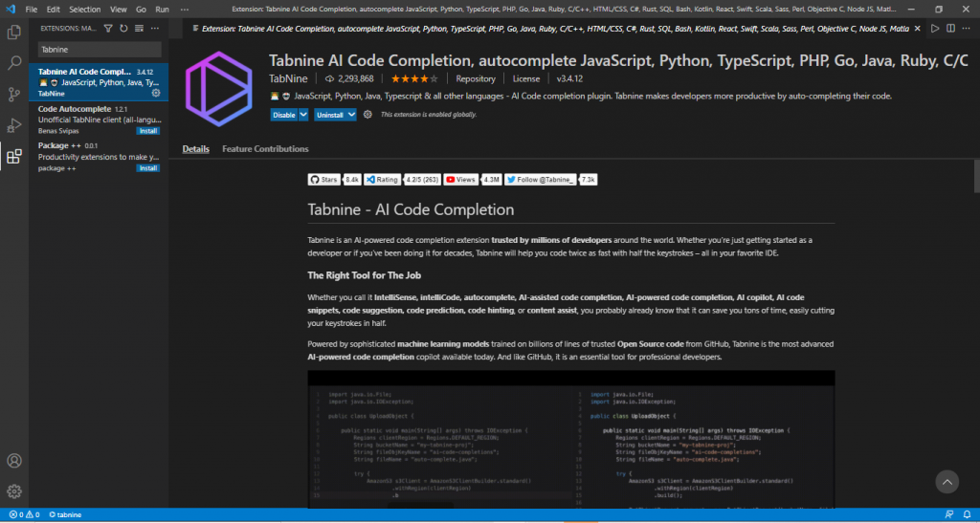Open the Edit menu

tap(54, 10)
